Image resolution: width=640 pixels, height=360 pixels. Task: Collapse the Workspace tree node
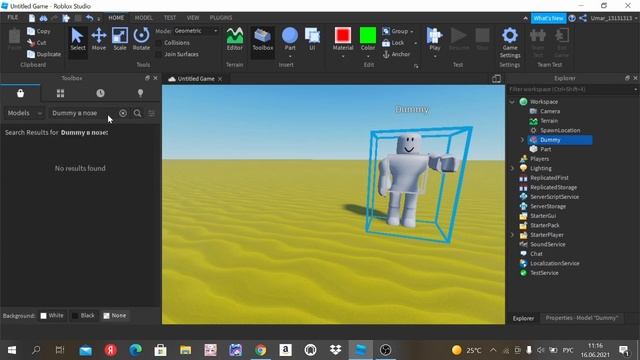(x=512, y=102)
